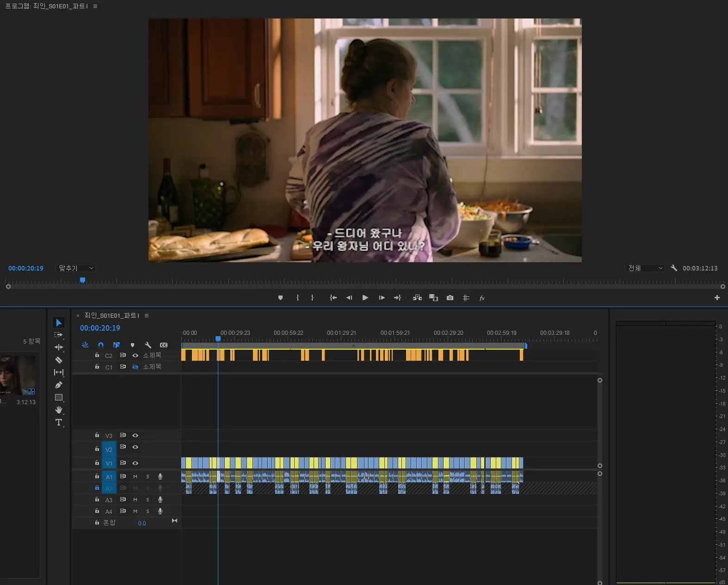The width and height of the screenshot is (728, 585).
Task: Mute the A1 audio track
Action: tap(135, 476)
